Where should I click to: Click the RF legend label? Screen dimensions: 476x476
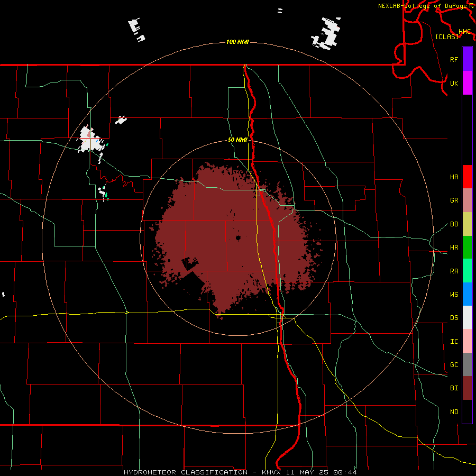[x=454, y=59]
